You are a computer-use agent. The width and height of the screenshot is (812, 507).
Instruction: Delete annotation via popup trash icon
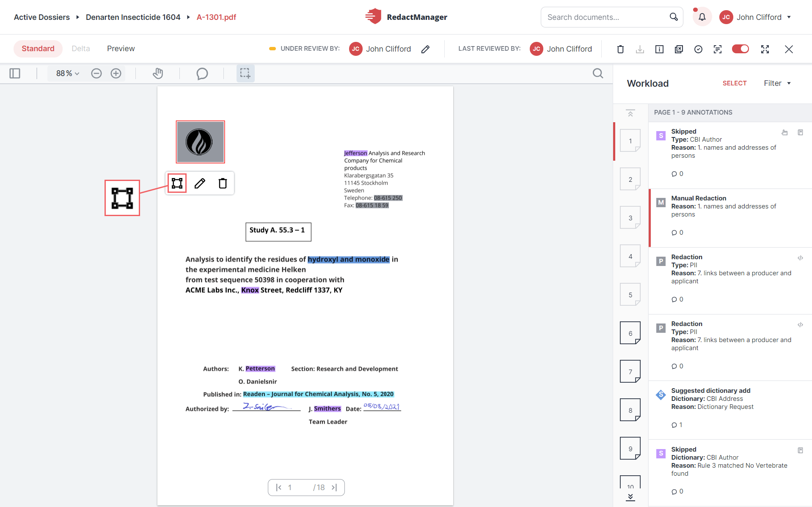[223, 183]
